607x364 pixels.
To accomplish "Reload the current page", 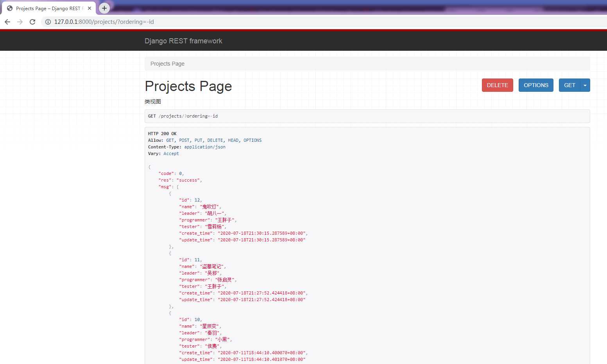I will 32,22.
